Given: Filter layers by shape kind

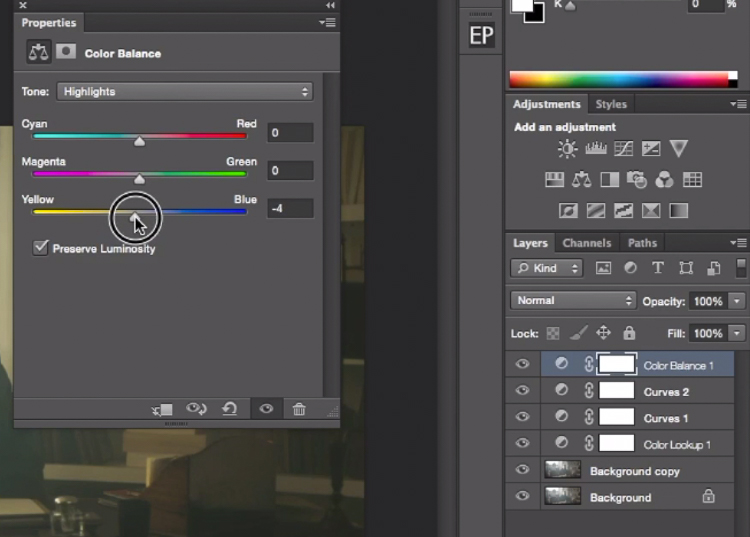Looking at the screenshot, I should pos(686,268).
